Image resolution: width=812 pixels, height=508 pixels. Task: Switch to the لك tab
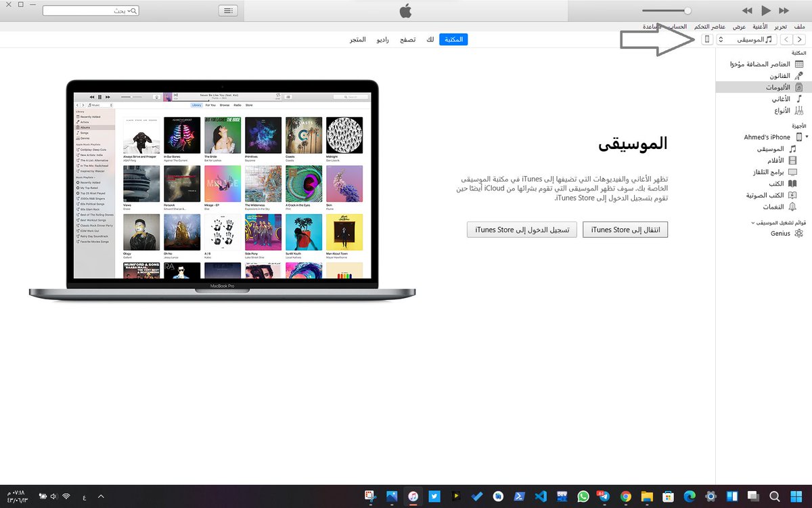coord(430,40)
